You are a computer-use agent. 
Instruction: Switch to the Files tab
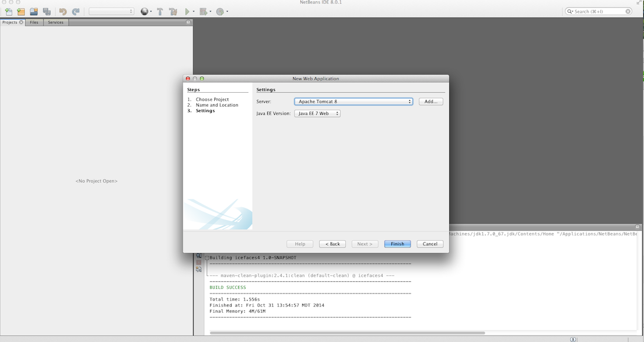[x=34, y=22]
